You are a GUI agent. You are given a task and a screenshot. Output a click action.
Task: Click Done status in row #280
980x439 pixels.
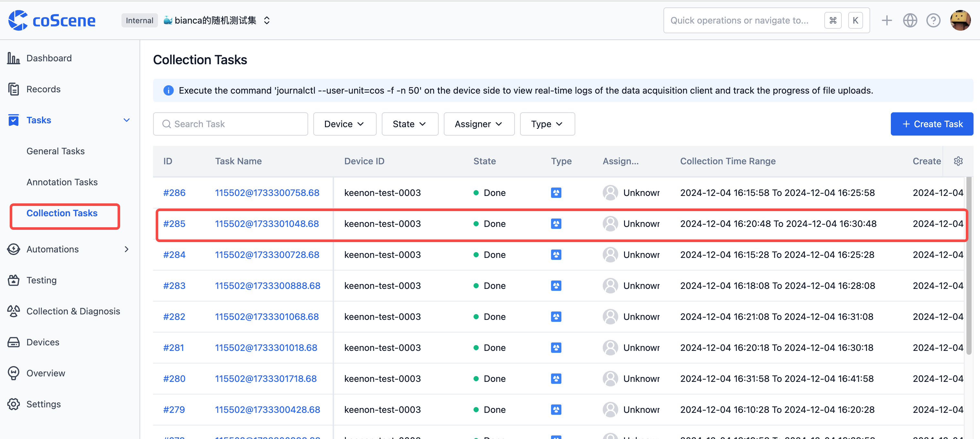[490, 379]
